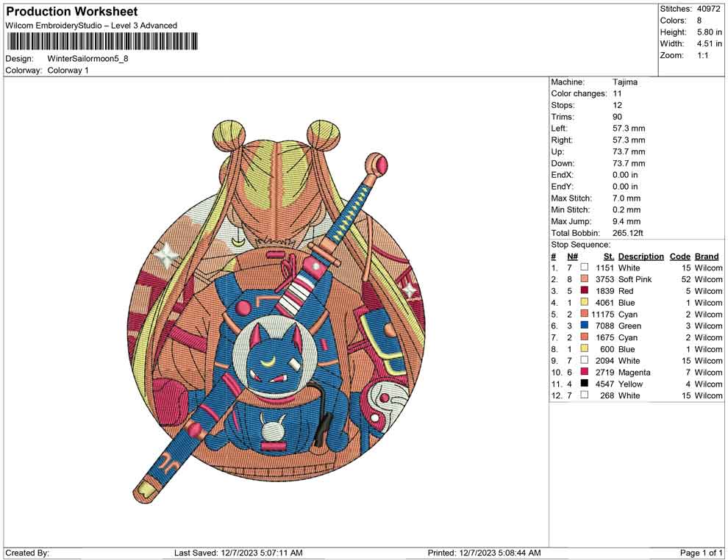
Task: Click the Red swatch in stop row 3
Action: [x=585, y=290]
